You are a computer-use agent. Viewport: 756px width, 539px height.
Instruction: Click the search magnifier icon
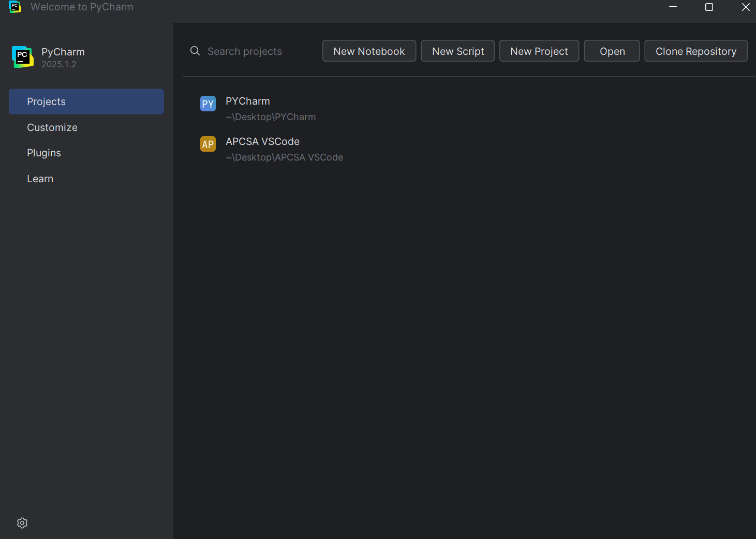[x=195, y=51]
